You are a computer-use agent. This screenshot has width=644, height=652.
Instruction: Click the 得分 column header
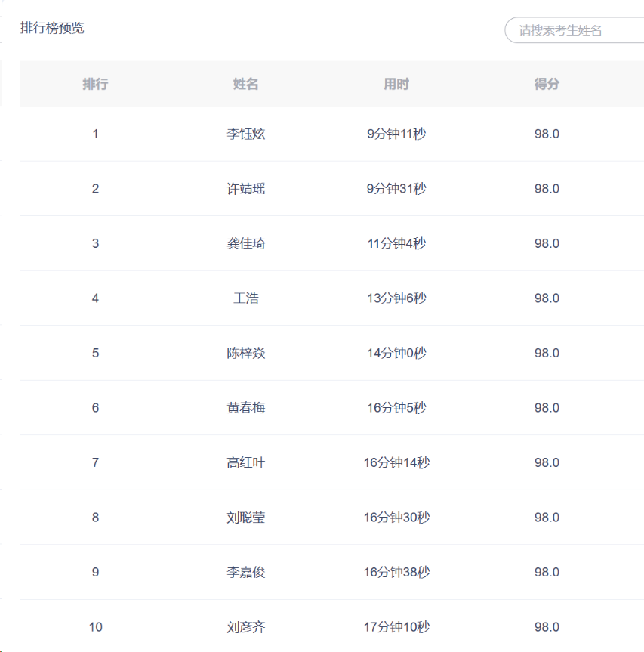(x=547, y=84)
